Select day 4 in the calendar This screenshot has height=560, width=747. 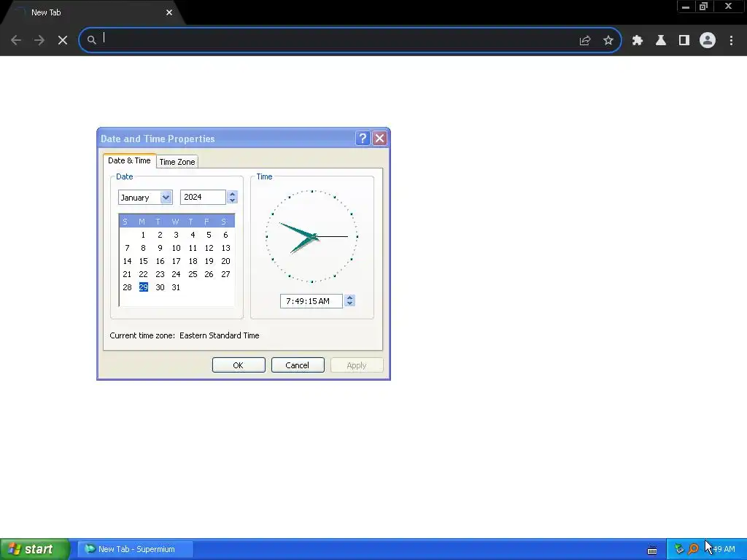(193, 235)
